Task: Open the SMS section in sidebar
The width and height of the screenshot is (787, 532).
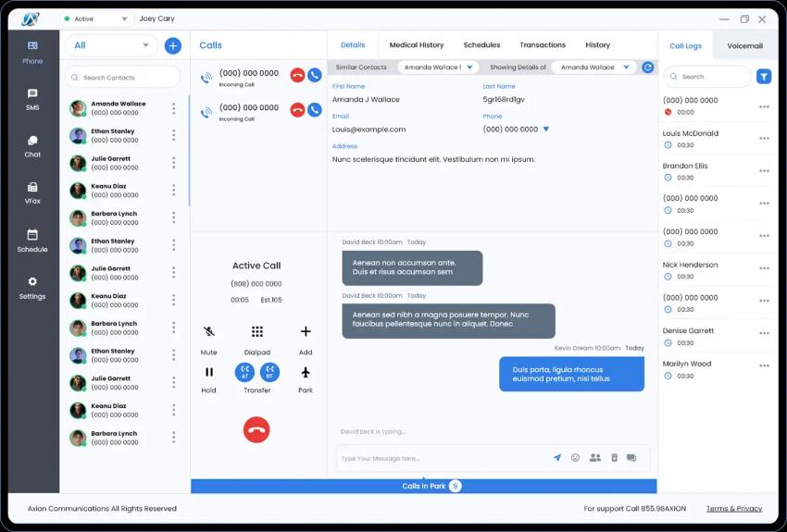Action: coord(32,99)
